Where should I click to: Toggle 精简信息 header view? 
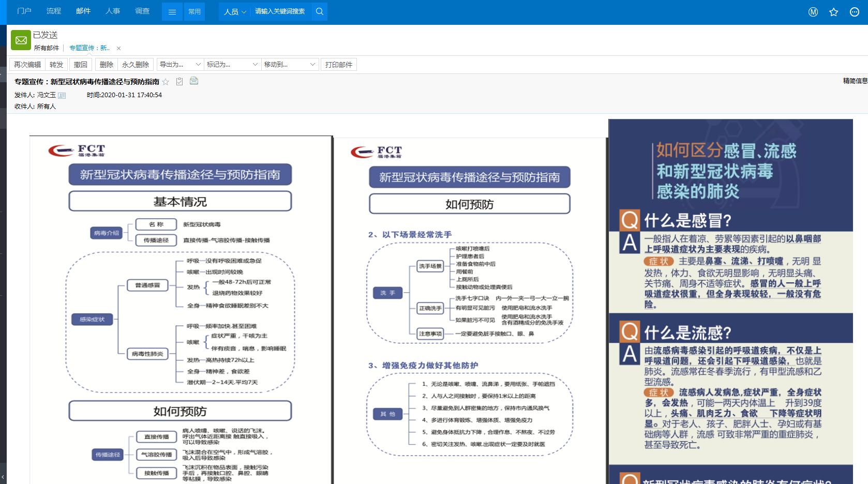(855, 81)
